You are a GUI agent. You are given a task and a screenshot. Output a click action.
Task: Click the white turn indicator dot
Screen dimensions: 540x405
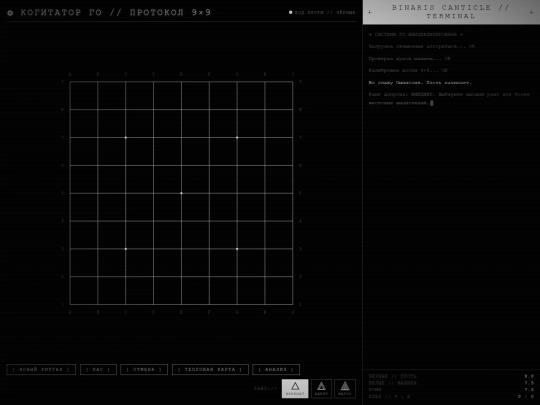(x=290, y=12)
